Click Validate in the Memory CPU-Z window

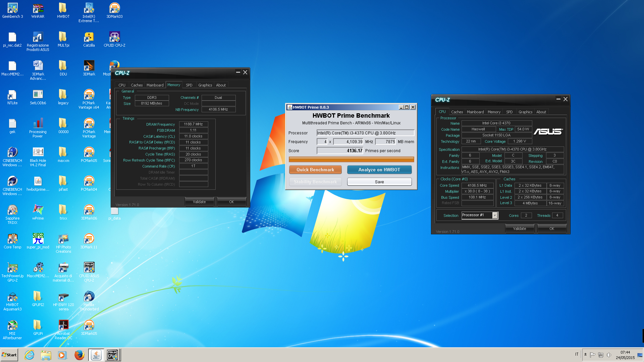pos(199,202)
